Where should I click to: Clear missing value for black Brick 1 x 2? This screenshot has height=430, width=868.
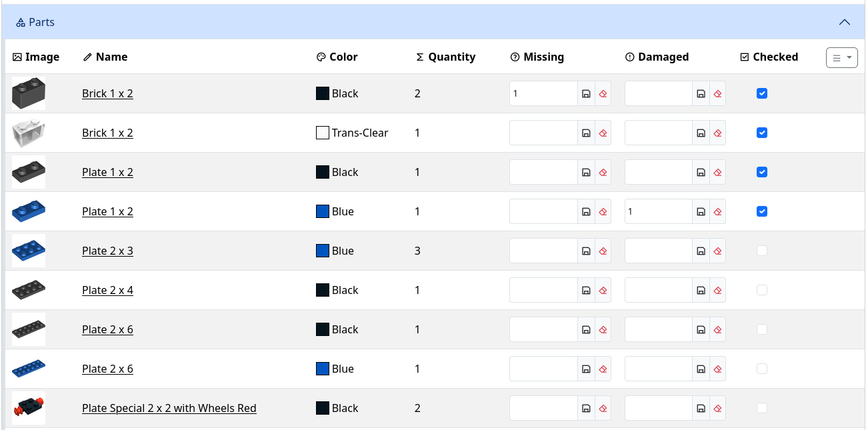(603, 94)
